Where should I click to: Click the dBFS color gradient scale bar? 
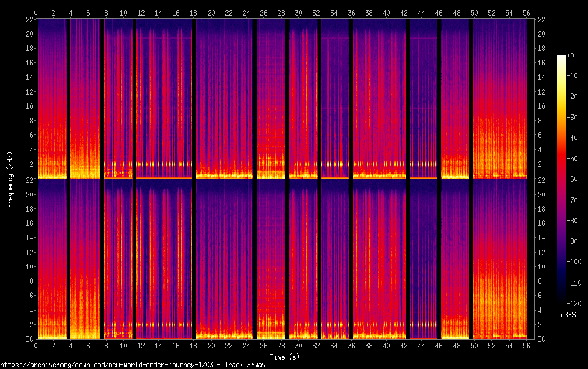point(562,179)
